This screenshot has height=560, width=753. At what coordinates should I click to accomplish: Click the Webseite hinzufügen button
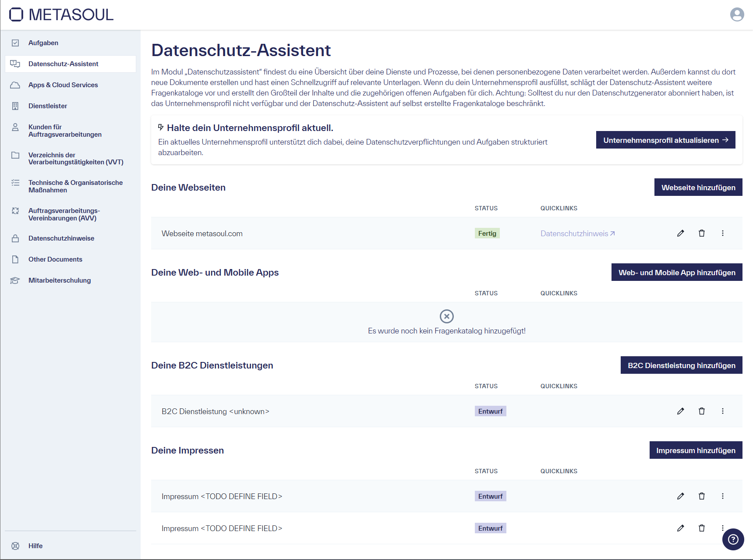pyautogui.click(x=698, y=187)
